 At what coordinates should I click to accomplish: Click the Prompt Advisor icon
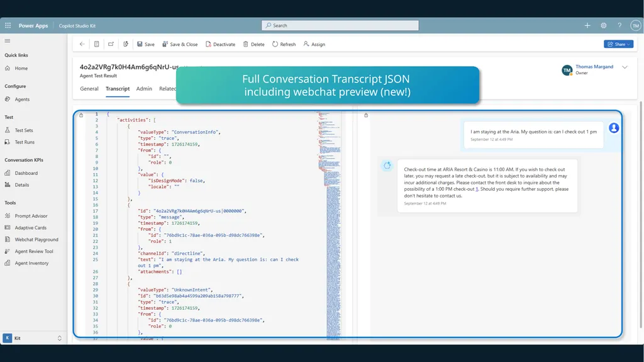point(8,216)
